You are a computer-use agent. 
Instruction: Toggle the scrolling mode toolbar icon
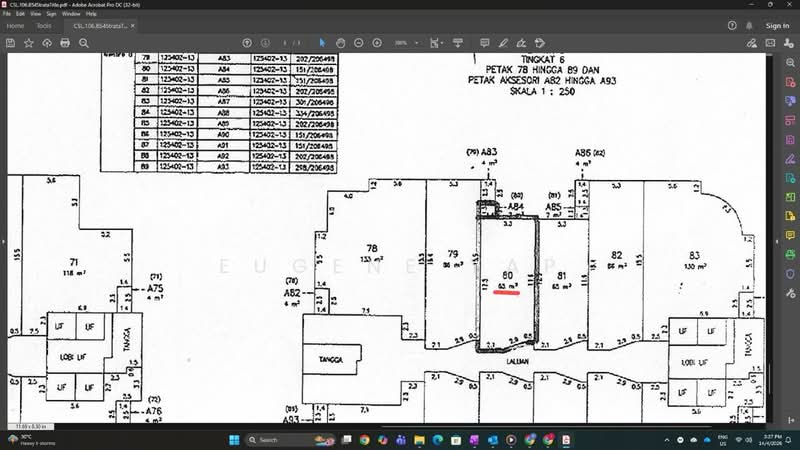tap(458, 43)
